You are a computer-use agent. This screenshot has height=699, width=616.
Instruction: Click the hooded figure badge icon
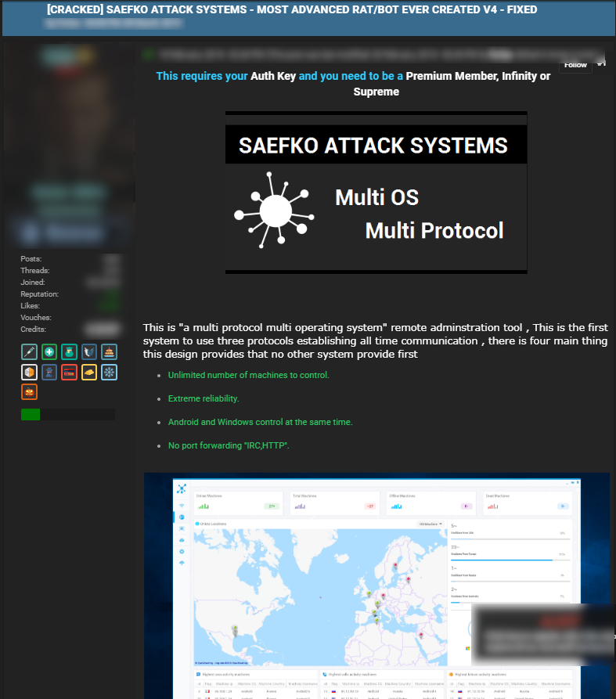(49, 373)
